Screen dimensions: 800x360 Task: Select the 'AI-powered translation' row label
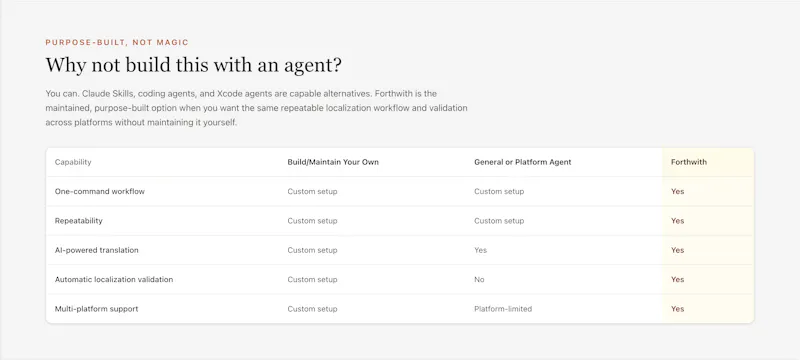96,250
